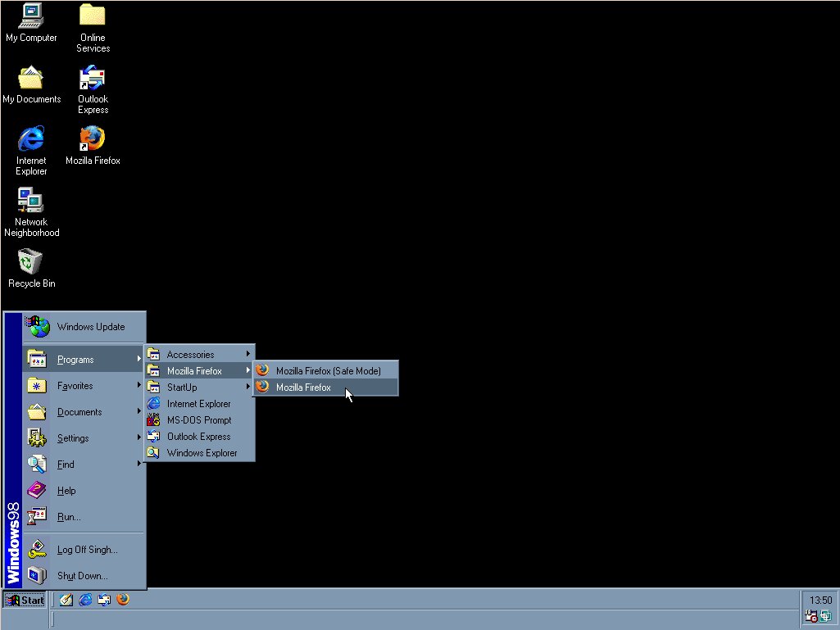The image size is (840, 630).
Task: Click the teal overlapping-windows system tray icon
Action: (825, 617)
